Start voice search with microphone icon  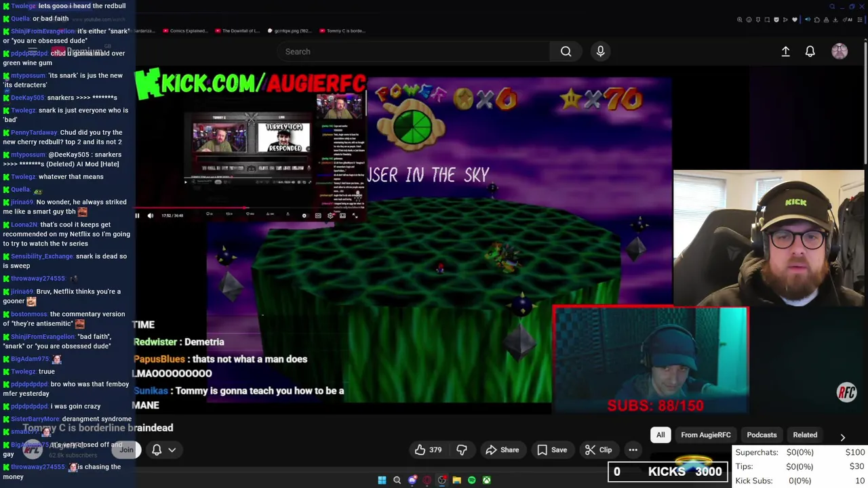600,52
